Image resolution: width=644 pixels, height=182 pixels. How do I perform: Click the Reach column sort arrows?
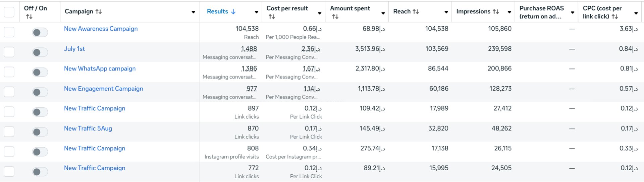point(416,12)
